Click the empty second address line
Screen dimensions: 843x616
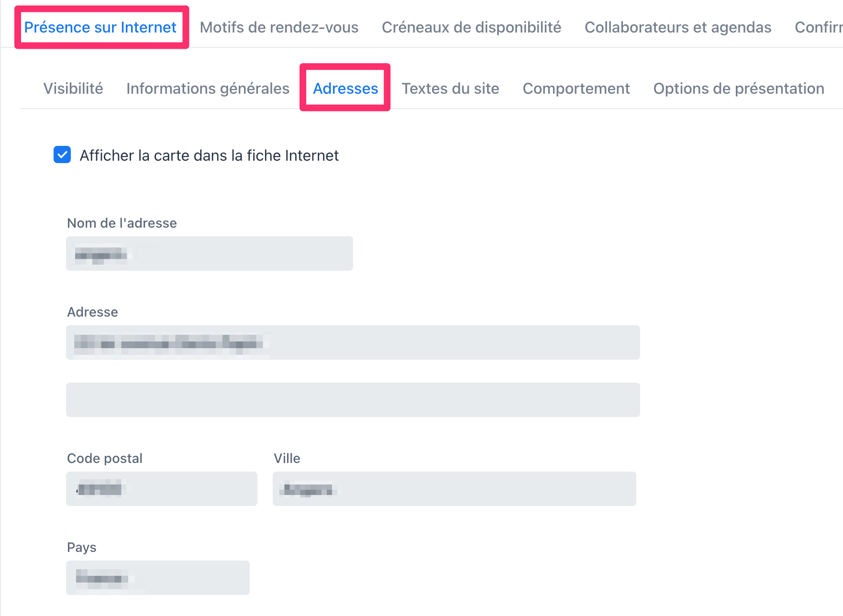(x=353, y=399)
